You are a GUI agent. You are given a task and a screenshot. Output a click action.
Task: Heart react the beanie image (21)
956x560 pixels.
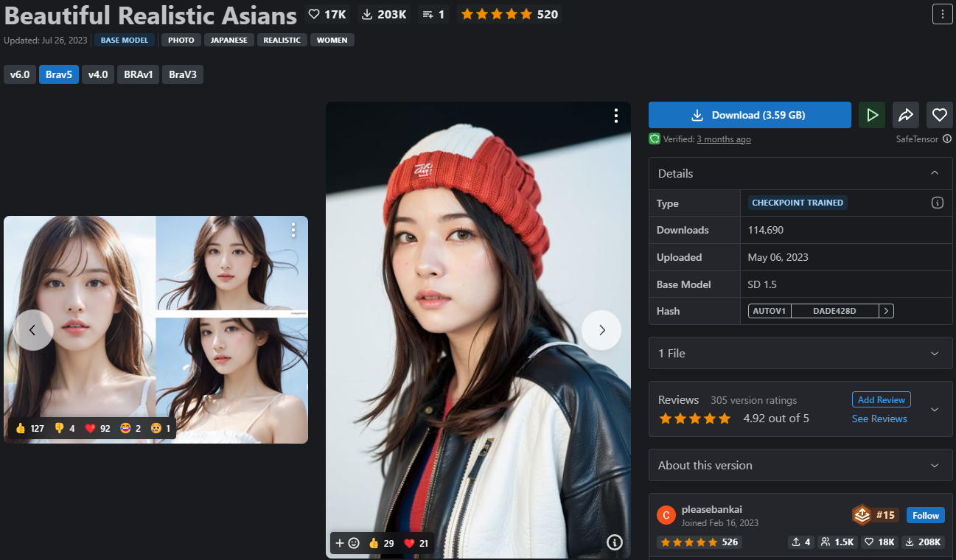(x=416, y=543)
